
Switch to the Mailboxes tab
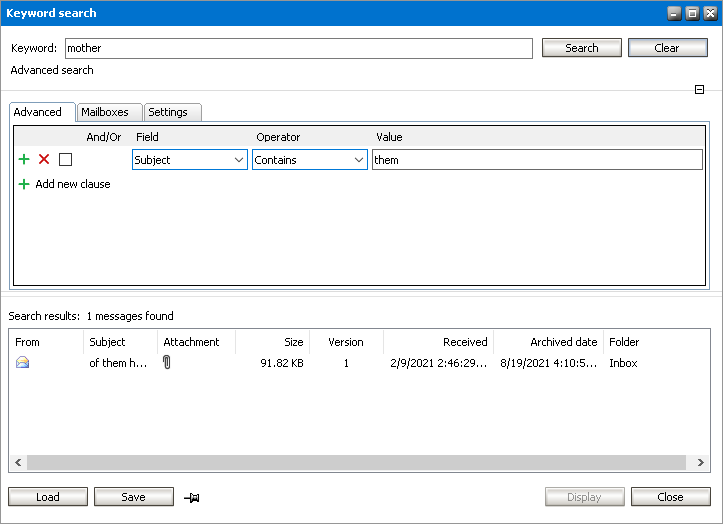tap(105, 112)
